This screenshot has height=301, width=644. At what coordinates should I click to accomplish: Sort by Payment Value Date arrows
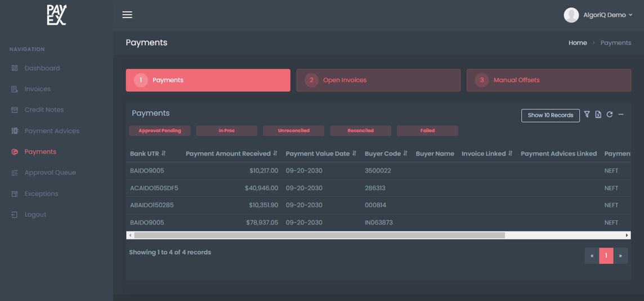(354, 153)
